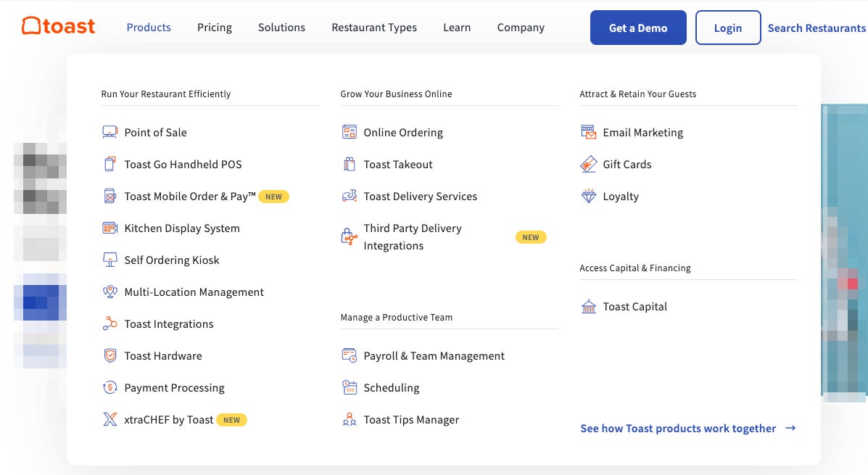The image size is (868, 475).
Task: Click the Toast logo
Action: tap(58, 26)
